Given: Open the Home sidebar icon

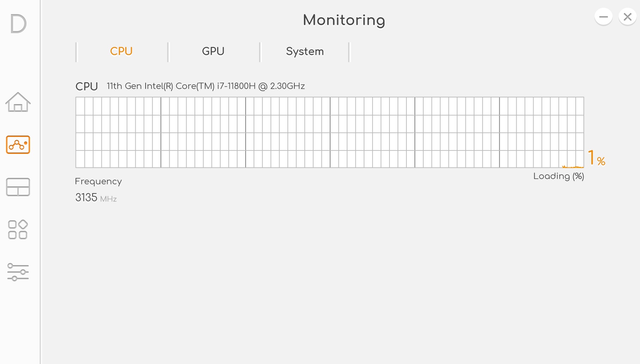Looking at the screenshot, I should point(18,102).
